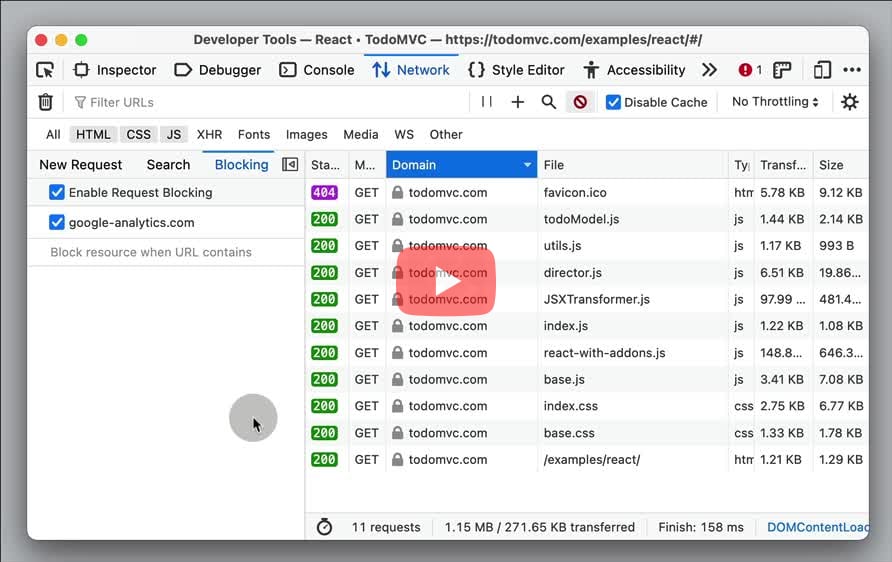Viewport: 892px width, 562px height.
Task: Open the New Request panel tab
Action: (81, 165)
